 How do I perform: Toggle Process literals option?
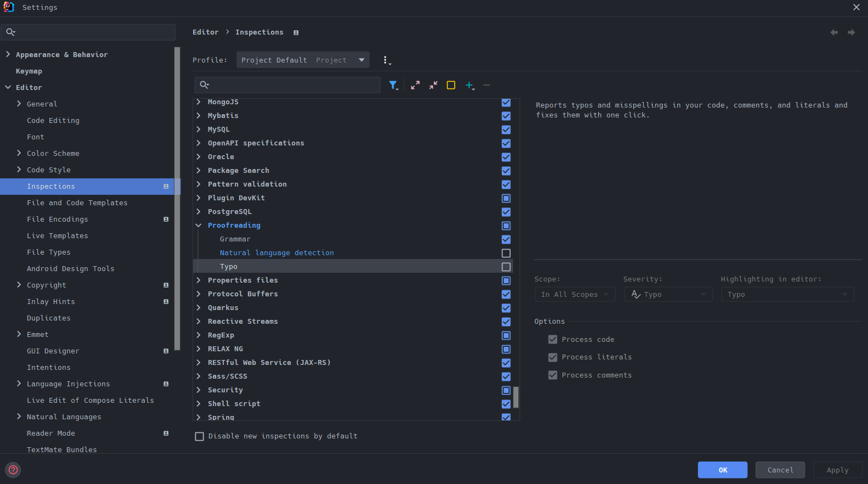click(x=553, y=357)
